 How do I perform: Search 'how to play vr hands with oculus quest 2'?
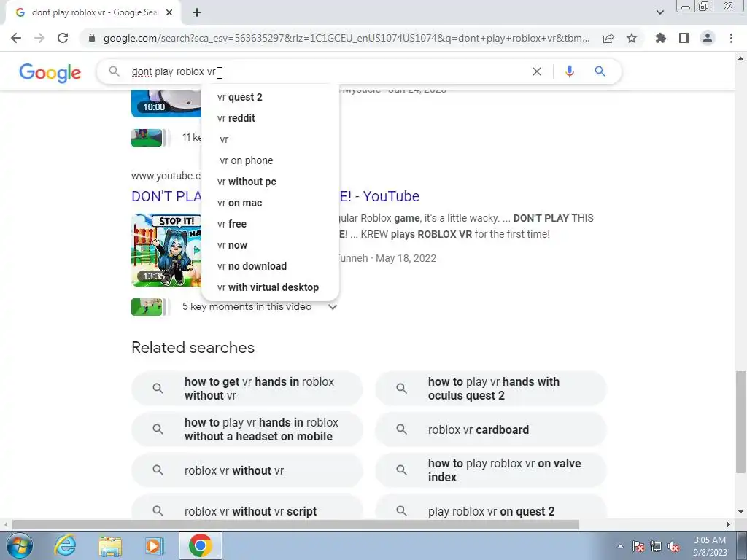[491, 389]
